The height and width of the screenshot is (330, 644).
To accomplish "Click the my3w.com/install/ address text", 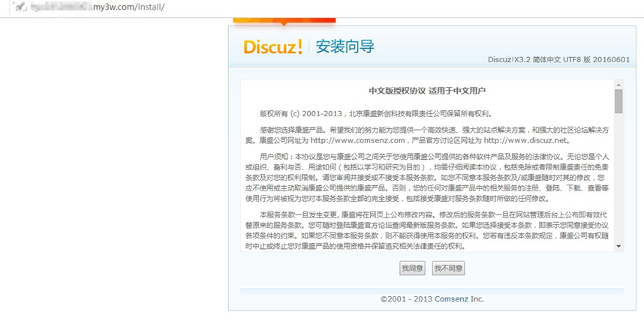I will point(128,7).
